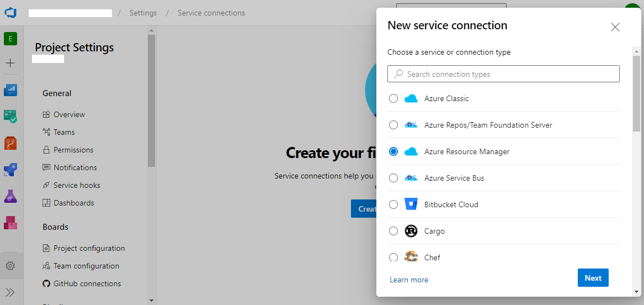Open the project tile labeled E

[10, 39]
